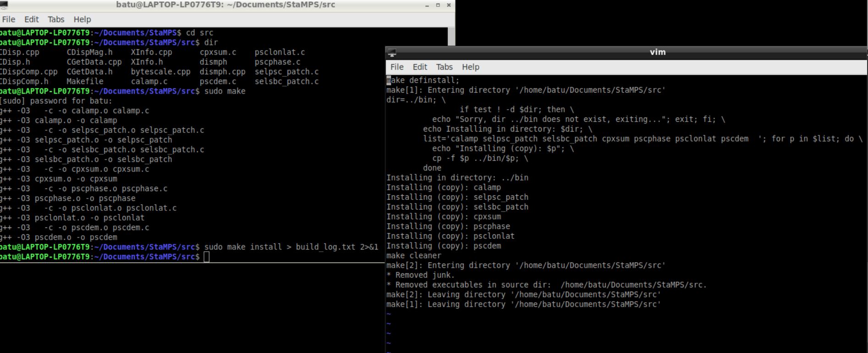Click the "g++ -O3 calamp.o -o calamp" line
868x353 pixels.
59,121
